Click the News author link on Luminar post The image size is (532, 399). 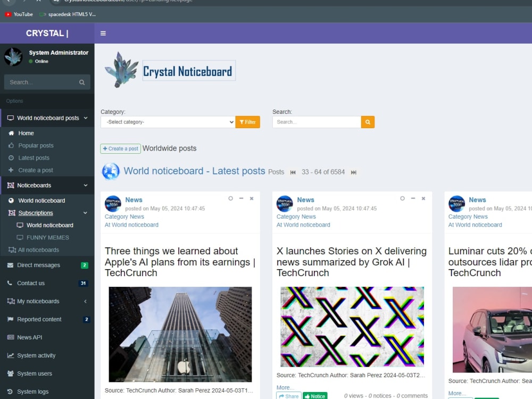coord(477,200)
